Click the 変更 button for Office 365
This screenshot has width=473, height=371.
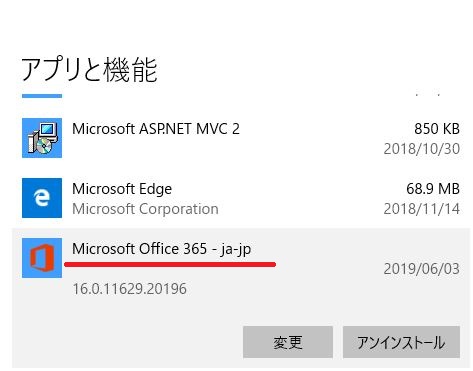coord(288,342)
